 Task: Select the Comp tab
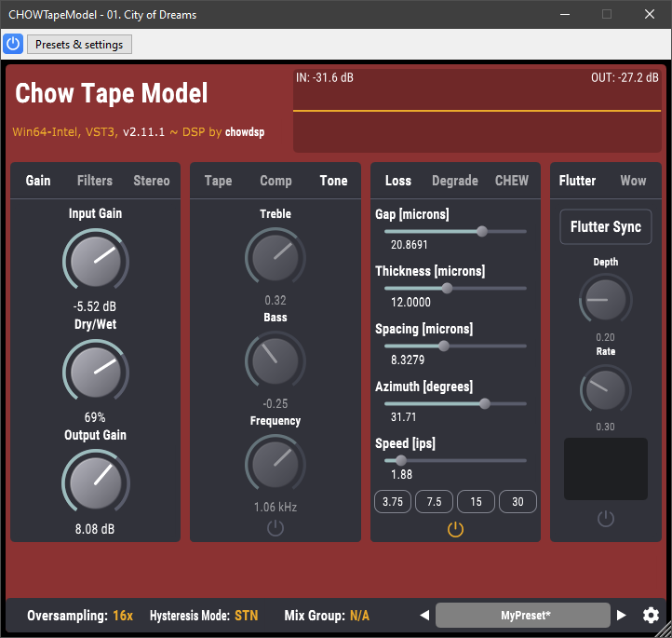(276, 181)
